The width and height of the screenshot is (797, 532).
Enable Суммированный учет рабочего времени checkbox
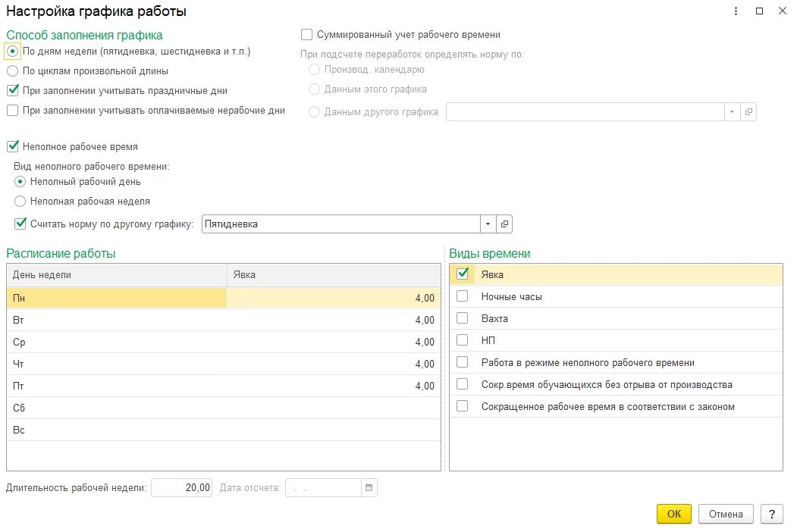coord(307,35)
